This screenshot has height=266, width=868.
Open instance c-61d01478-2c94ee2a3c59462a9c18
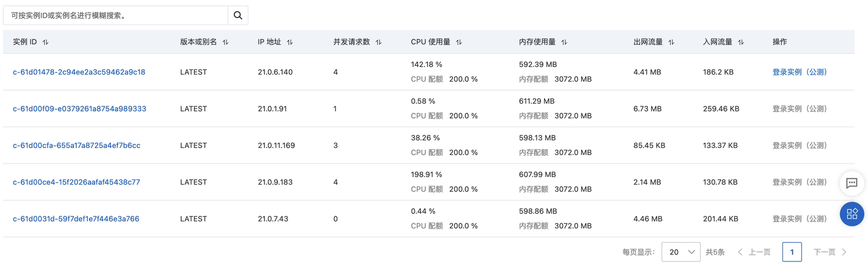coord(79,72)
